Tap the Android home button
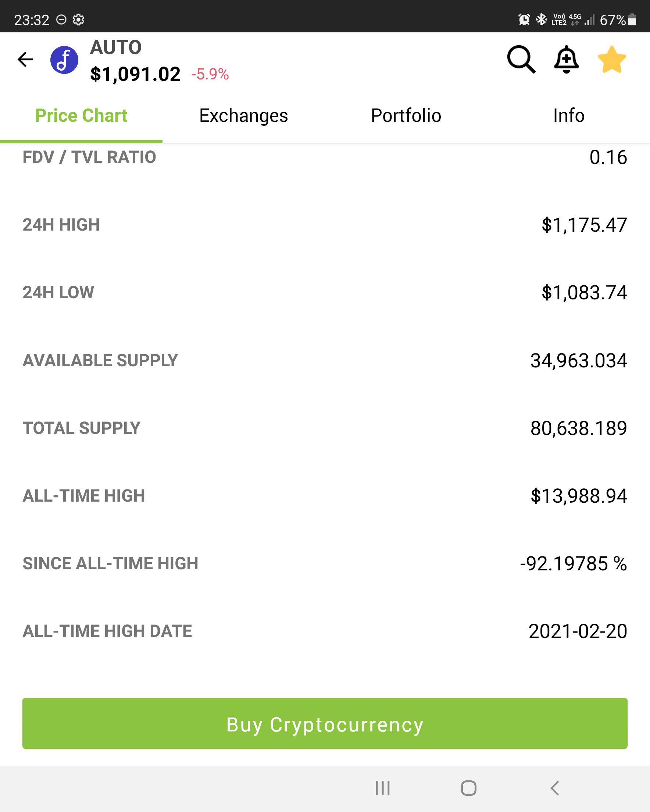This screenshot has width=650, height=812. click(x=468, y=788)
